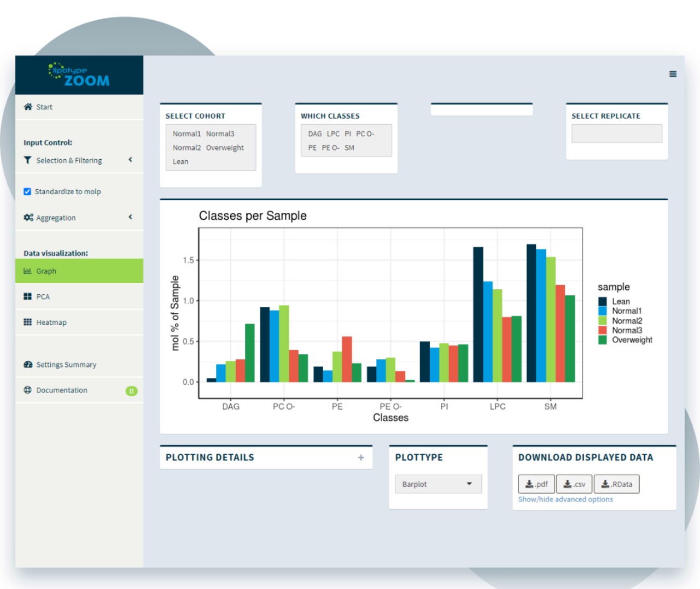Screen dimensions: 700x589
Task: Open the hamburger menu icon
Action: coord(673,74)
